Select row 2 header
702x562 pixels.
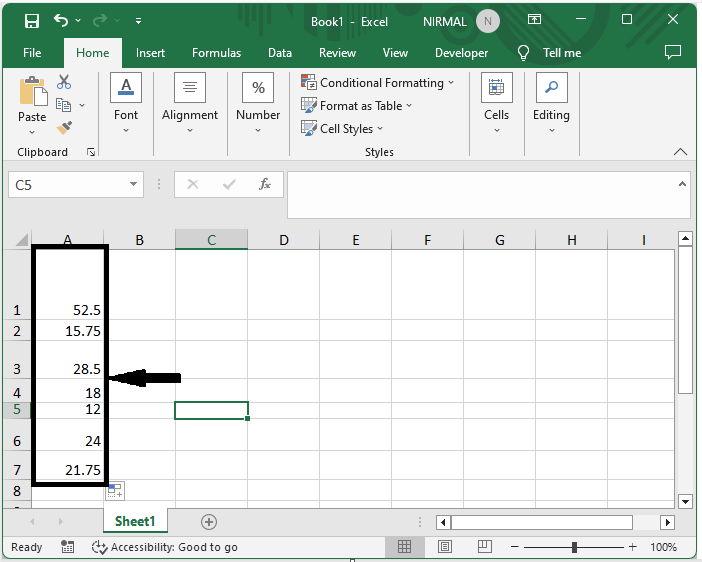click(x=17, y=330)
